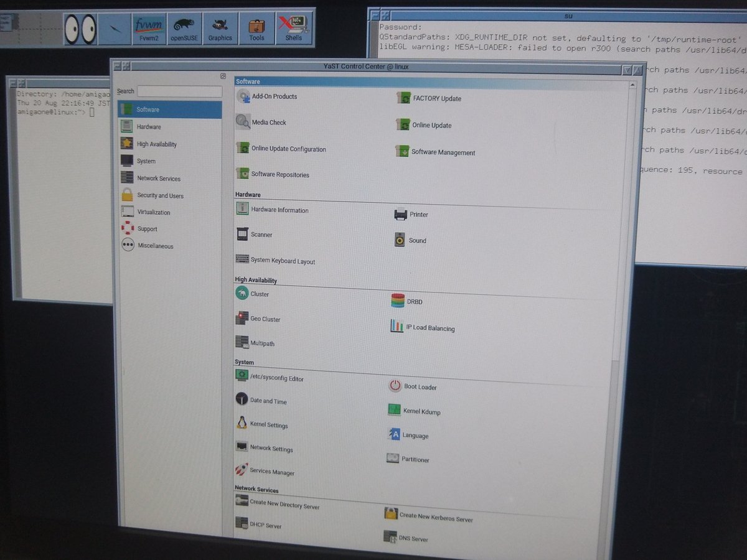Click the su terminal window menu button

pyautogui.click(x=375, y=14)
